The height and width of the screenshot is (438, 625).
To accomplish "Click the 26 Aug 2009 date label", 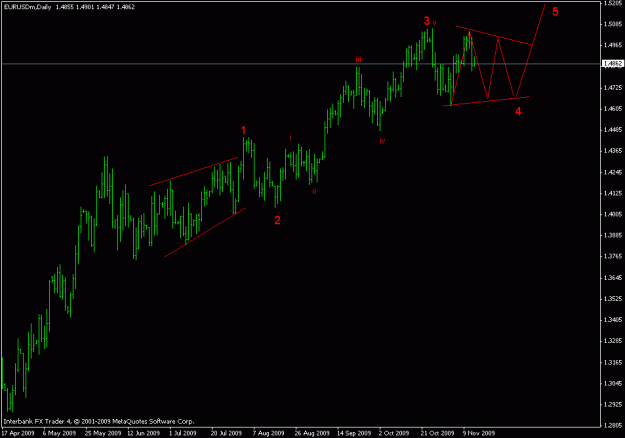I will click(x=312, y=433).
